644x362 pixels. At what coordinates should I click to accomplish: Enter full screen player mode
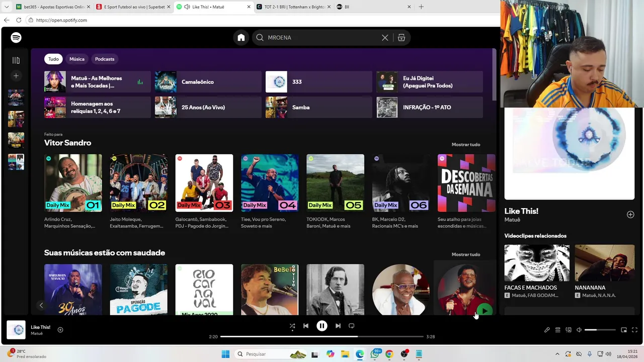click(634, 330)
